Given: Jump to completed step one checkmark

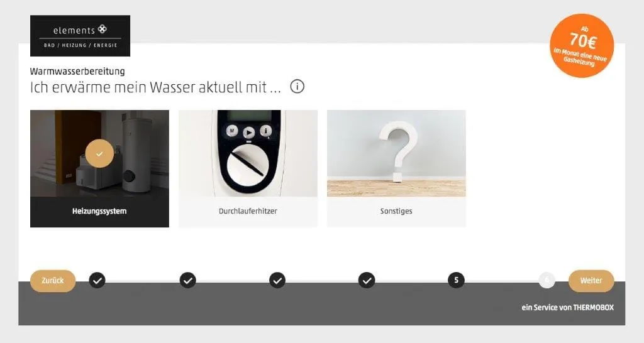Looking at the screenshot, I should 97,280.
